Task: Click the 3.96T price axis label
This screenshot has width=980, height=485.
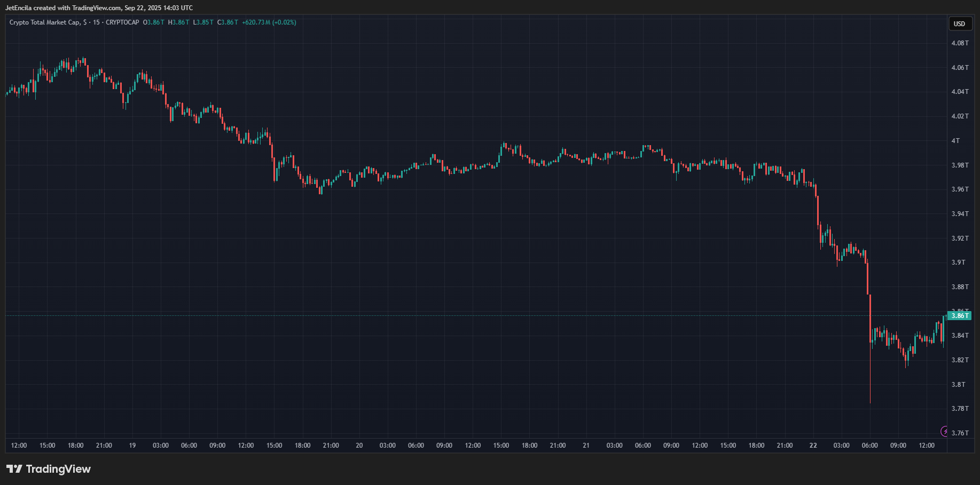Action: (x=960, y=189)
